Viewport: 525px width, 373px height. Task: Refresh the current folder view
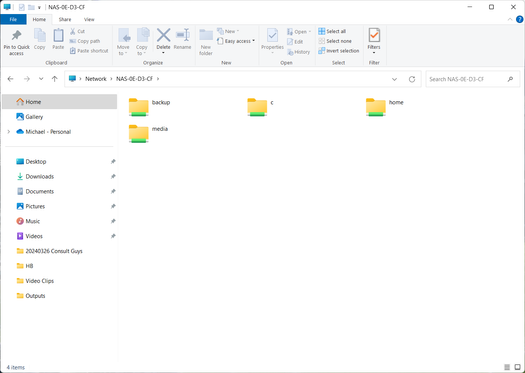412,79
